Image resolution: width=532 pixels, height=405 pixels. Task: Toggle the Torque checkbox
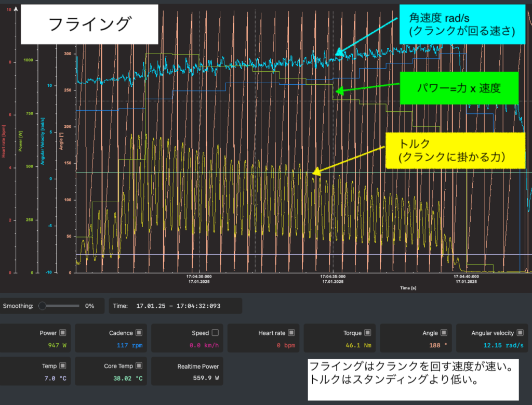[367, 333]
